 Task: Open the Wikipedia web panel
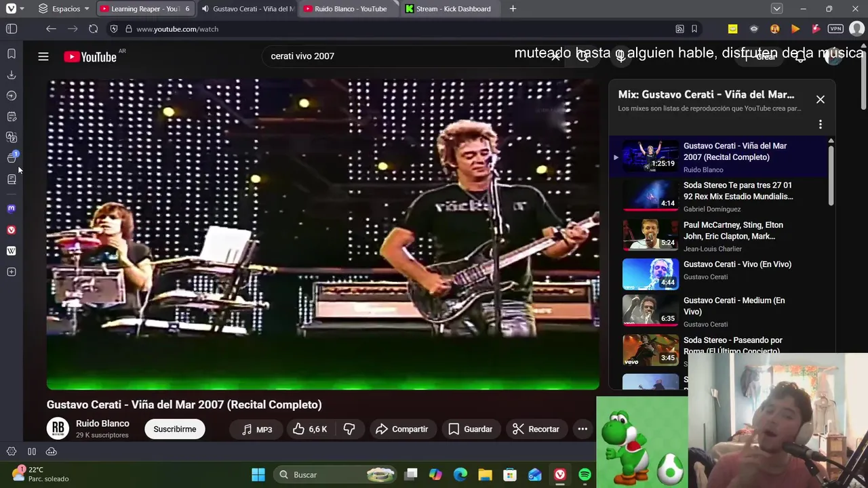[x=11, y=251]
